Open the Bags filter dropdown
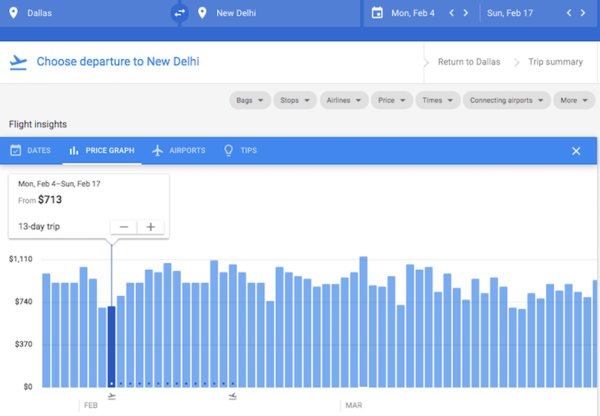This screenshot has width=600, height=416. (x=249, y=100)
